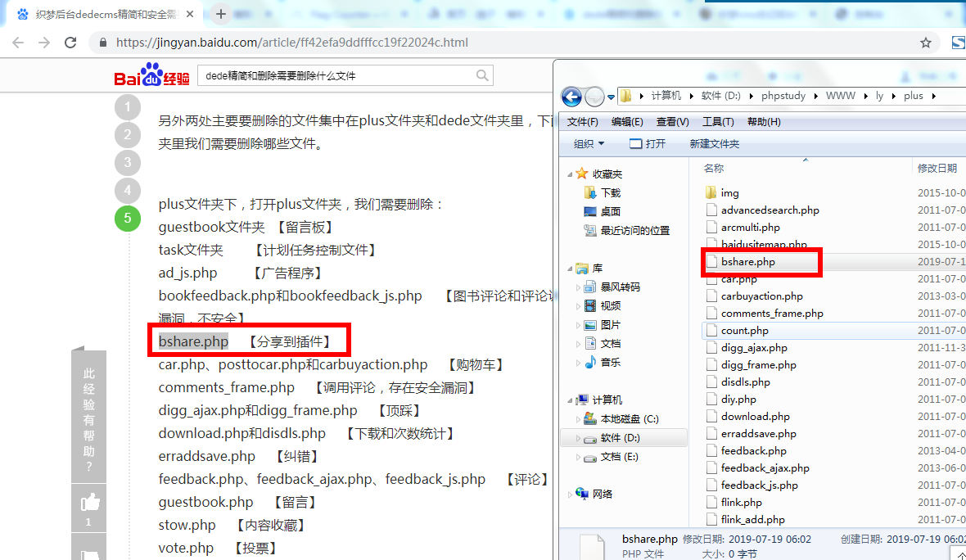Bookmark this page with the star icon
Screen dimensions: 966x560
click(926, 43)
